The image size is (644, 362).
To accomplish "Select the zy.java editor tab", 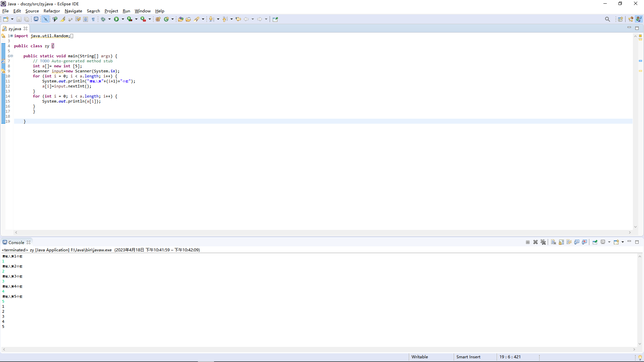I will coord(14,28).
